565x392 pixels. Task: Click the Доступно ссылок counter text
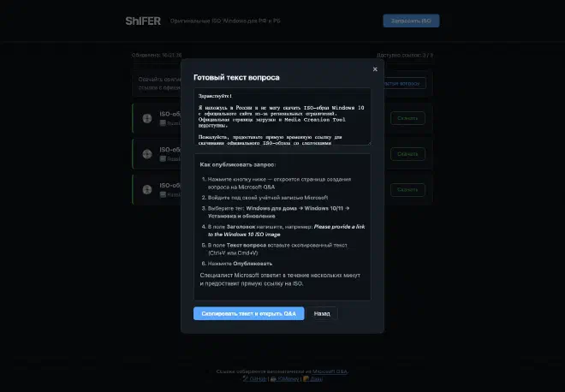coord(405,55)
